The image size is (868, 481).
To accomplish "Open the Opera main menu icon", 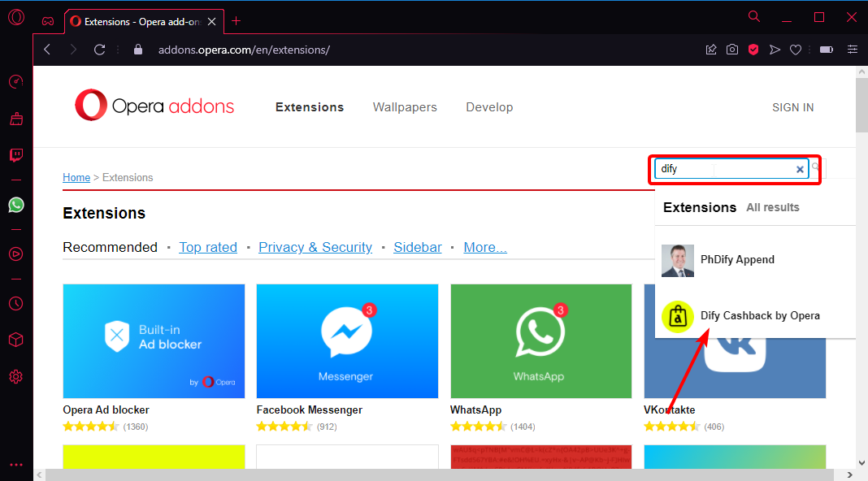I will point(16,17).
